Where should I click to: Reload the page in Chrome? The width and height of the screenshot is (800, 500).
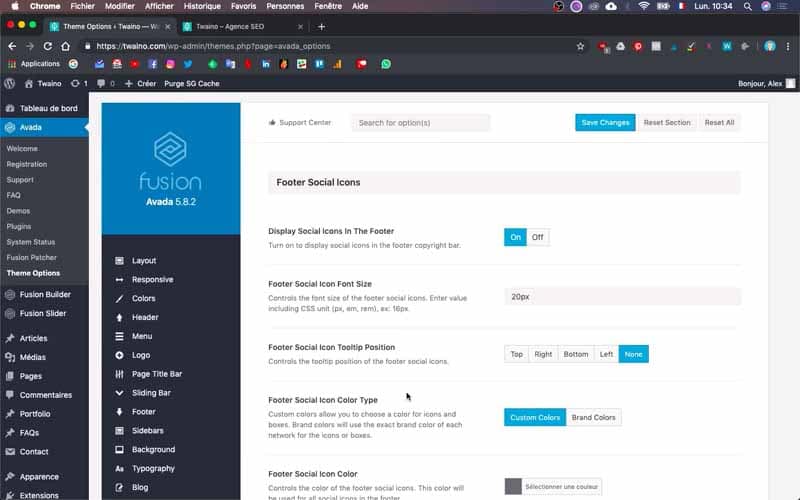47,46
